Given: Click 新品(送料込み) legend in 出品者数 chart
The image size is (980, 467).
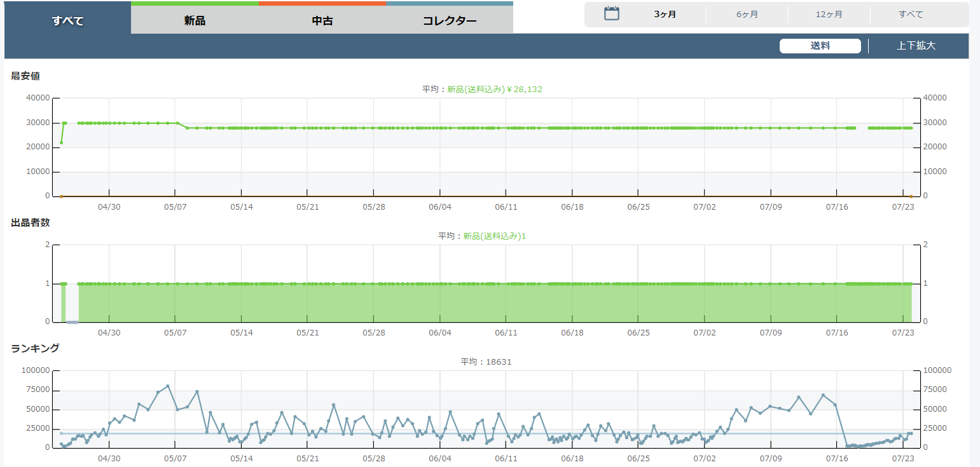Looking at the screenshot, I should 494,236.
